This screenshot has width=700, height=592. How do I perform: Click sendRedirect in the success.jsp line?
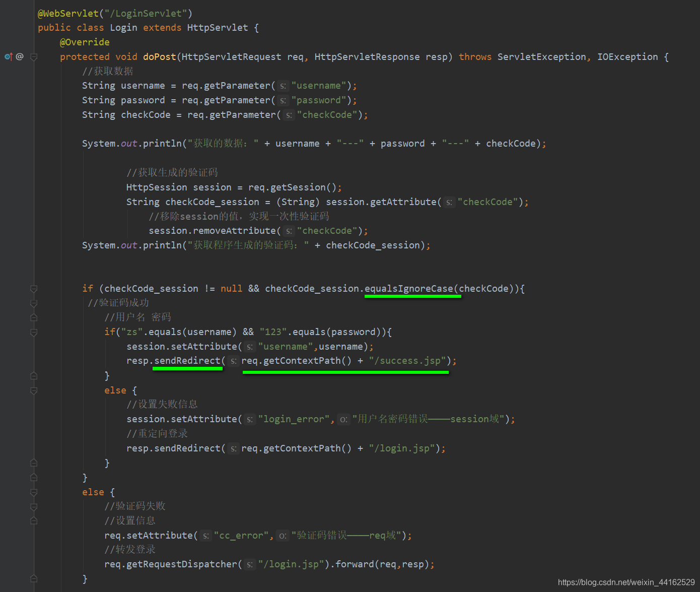[187, 361]
